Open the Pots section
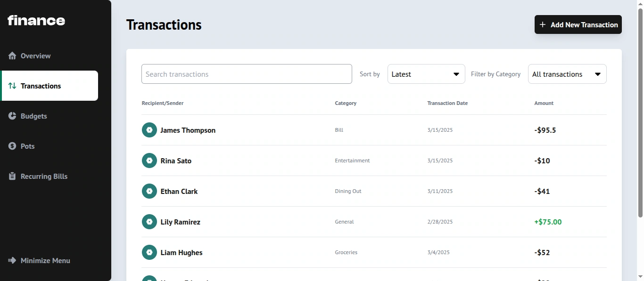 click(50, 146)
